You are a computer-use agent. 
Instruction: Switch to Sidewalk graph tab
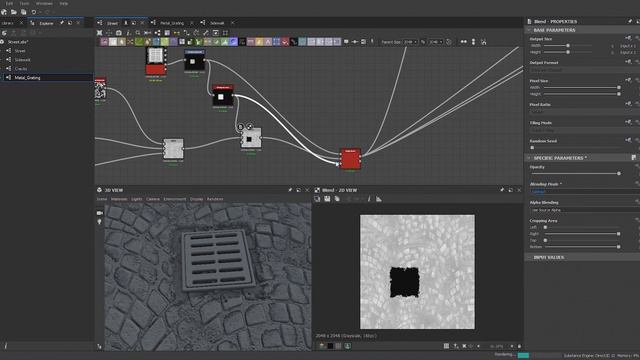pos(217,23)
